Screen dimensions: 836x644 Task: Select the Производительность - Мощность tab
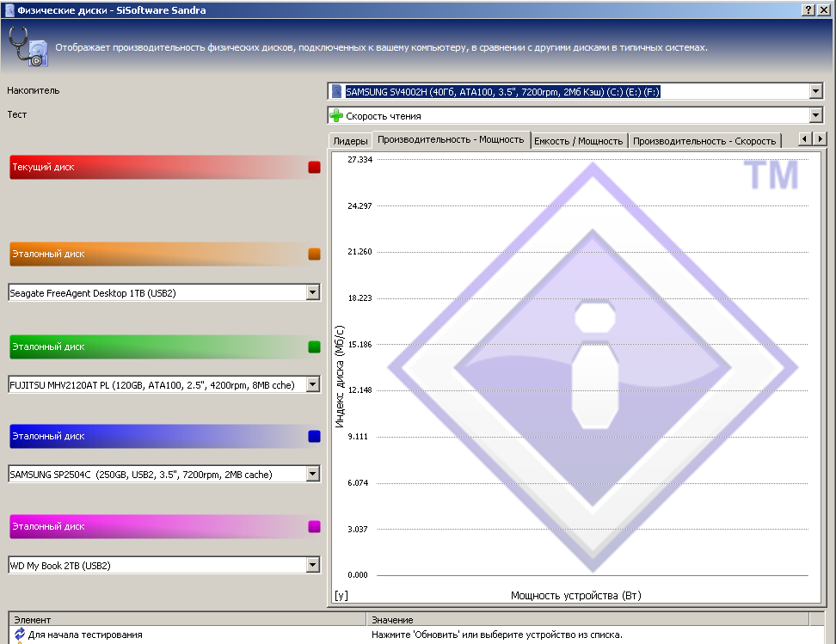(x=451, y=139)
